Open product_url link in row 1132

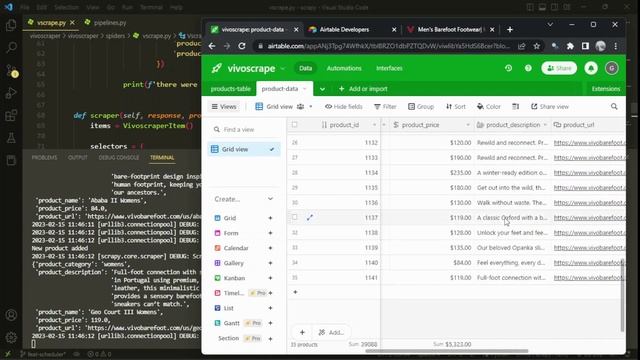[x=589, y=143]
